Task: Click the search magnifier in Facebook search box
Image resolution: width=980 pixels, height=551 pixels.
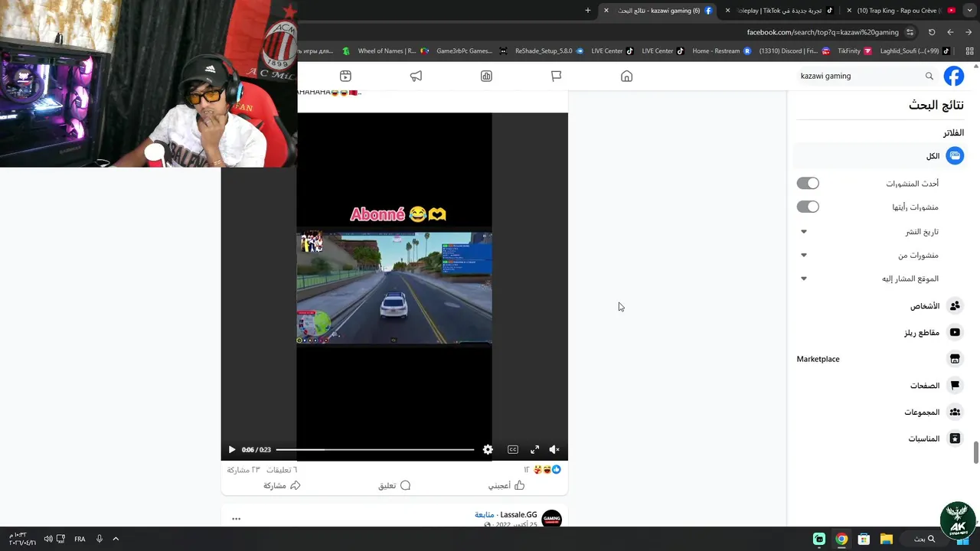Action: [x=929, y=76]
